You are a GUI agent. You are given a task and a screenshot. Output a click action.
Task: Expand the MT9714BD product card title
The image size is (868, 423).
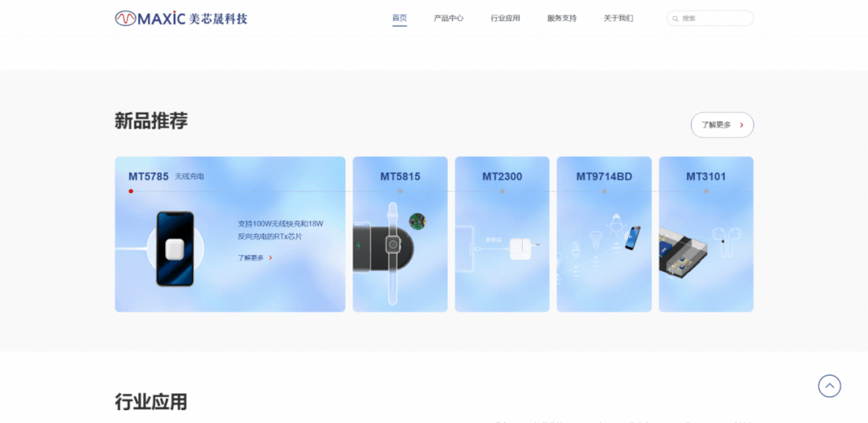603,176
